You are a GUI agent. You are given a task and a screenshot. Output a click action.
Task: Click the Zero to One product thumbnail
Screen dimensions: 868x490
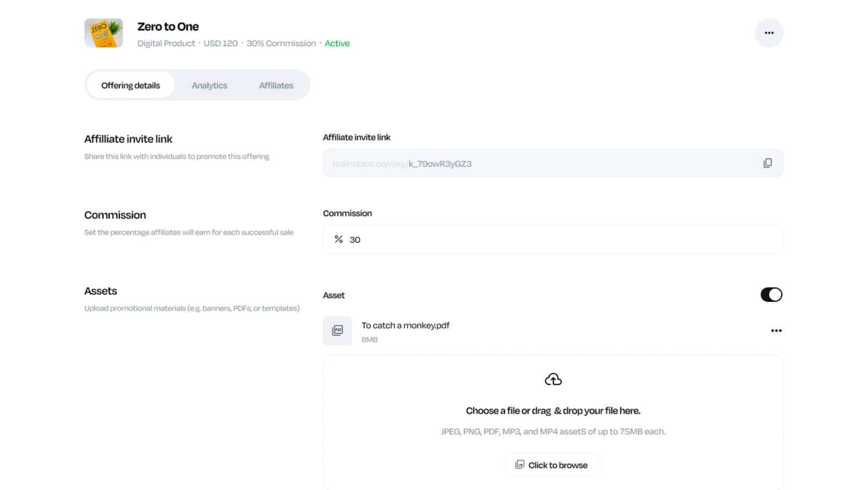(x=104, y=33)
